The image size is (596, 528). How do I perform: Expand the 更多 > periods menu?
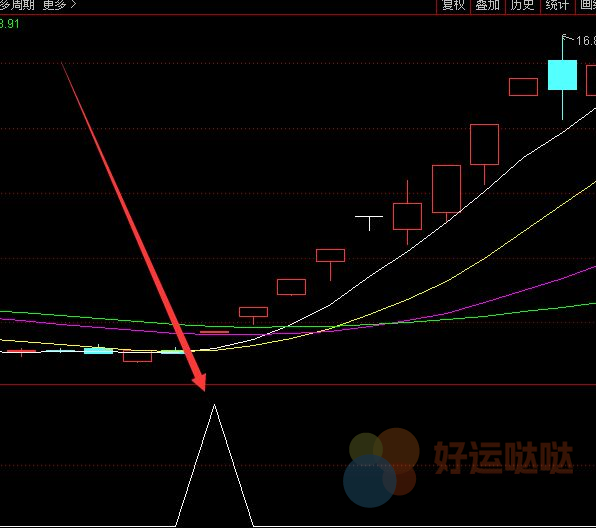(59, 5)
